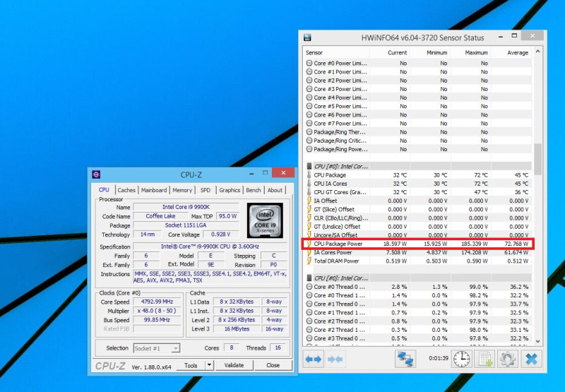Click the thermometer icon beside CPU Package
Image resolution: width=565 pixels, height=392 pixels.
pyautogui.click(x=309, y=174)
